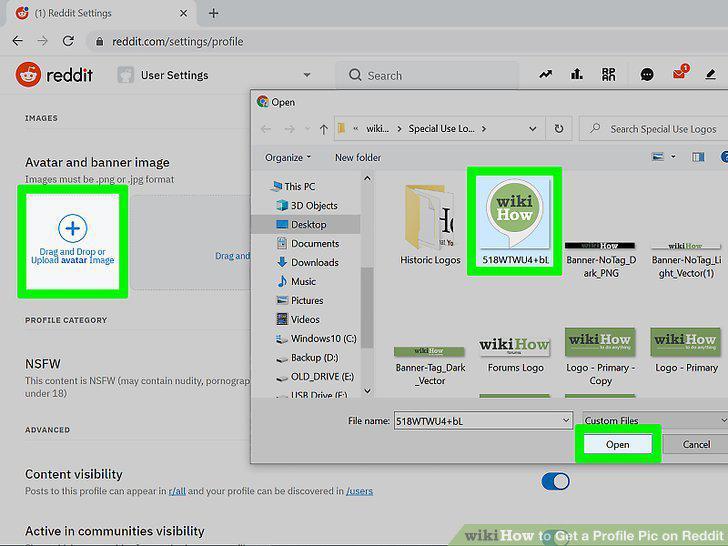Screen dimensions: 728x546
Task: Refresh the folder path in Open dialog
Action: tap(559, 129)
